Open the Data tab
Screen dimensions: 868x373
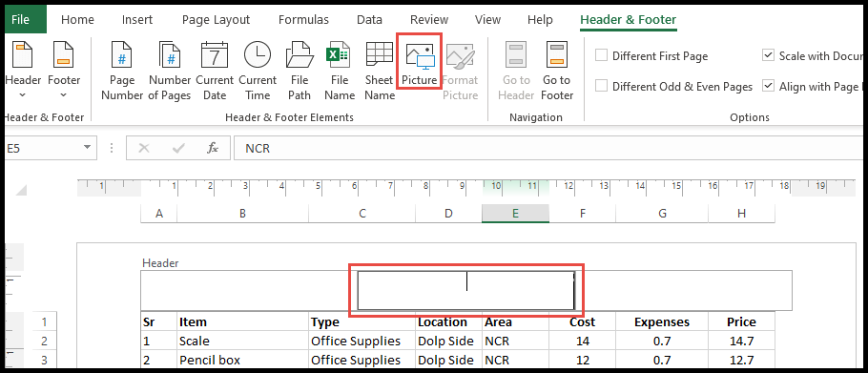coord(369,20)
